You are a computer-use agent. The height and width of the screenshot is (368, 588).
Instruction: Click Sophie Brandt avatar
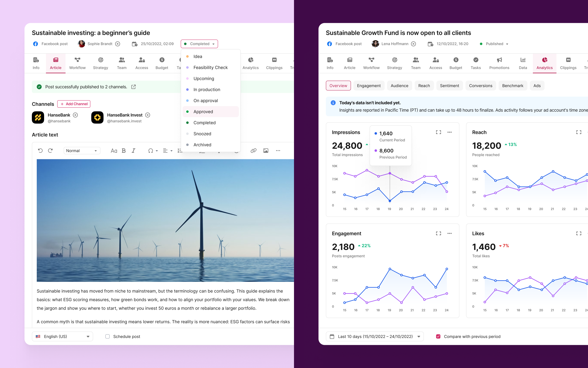pos(81,44)
